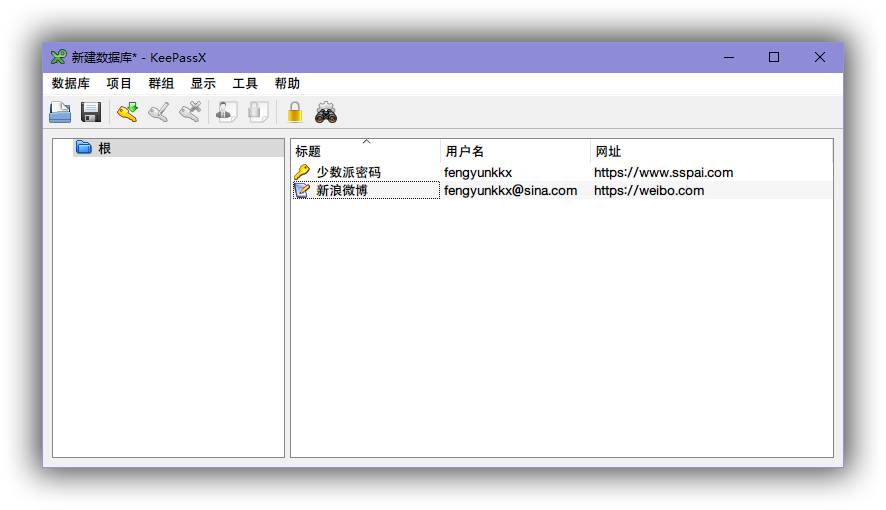Maximize the KeePassX window
Image resolution: width=886 pixels, height=510 pixels.
point(774,57)
